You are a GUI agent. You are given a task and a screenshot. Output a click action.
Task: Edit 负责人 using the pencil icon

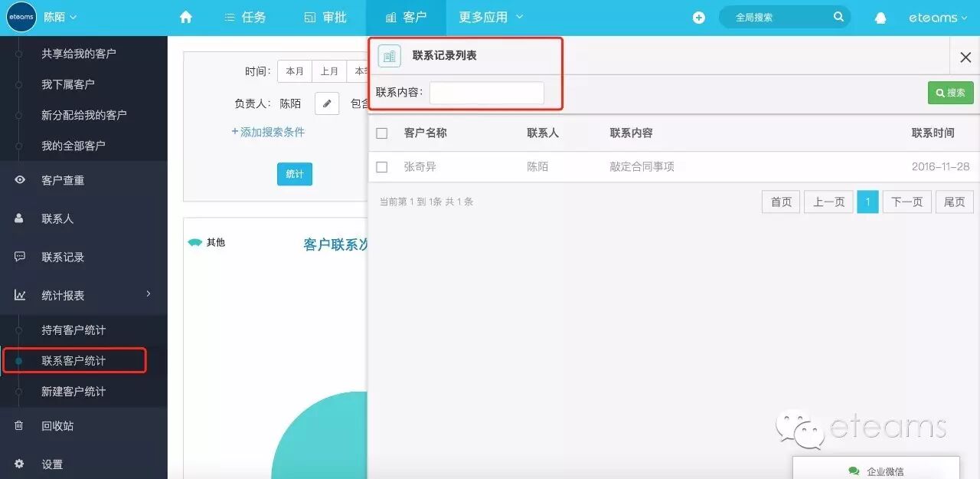tap(327, 103)
